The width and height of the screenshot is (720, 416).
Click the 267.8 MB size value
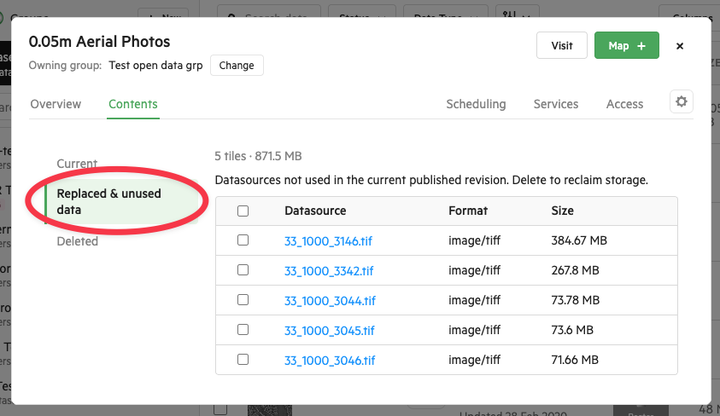click(575, 270)
